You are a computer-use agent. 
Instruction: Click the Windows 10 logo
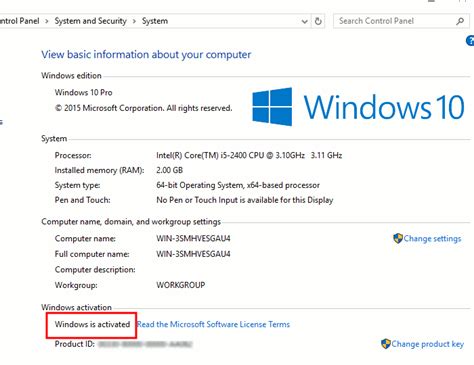(358, 107)
